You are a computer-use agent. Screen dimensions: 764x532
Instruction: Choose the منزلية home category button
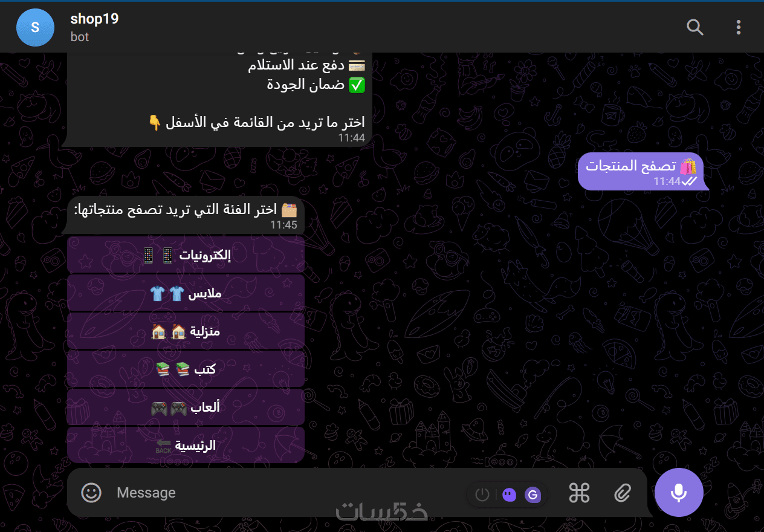(186, 331)
